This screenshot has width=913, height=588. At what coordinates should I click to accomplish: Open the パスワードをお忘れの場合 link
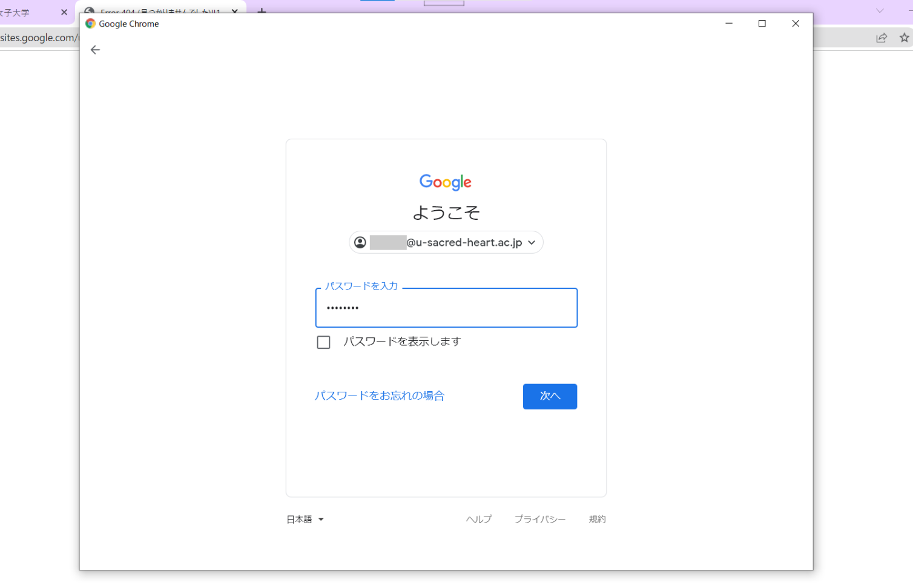(x=380, y=395)
